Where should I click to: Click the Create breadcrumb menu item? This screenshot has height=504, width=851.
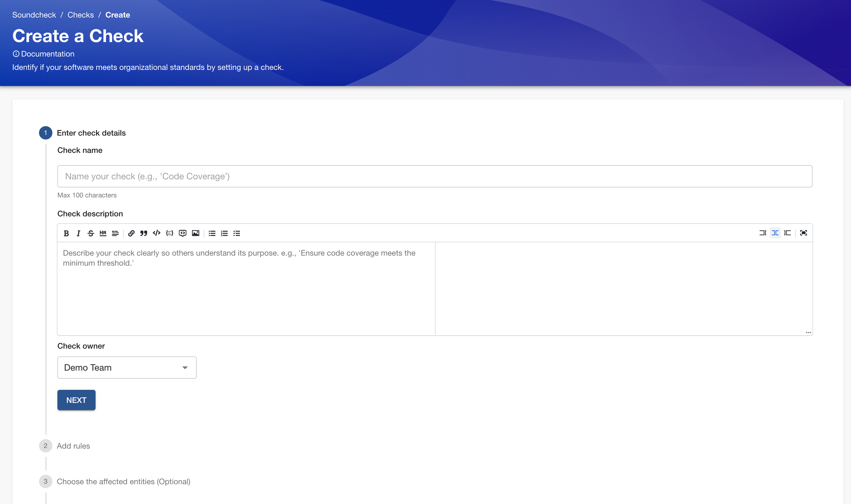click(x=117, y=14)
